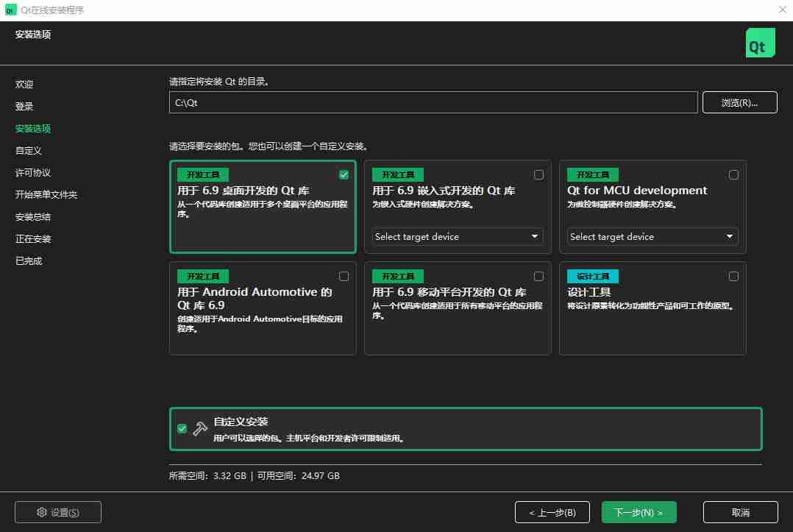Image resolution: width=793 pixels, height=532 pixels.
Task: Tick the Android Automotive Qt 库 checkbox
Action: point(344,277)
